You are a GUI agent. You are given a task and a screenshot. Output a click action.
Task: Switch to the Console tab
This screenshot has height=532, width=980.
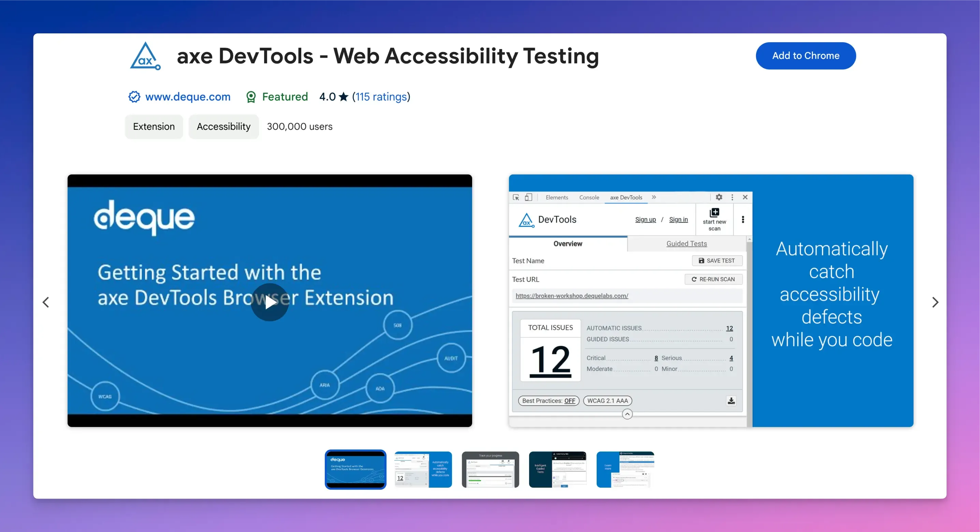[x=589, y=197]
